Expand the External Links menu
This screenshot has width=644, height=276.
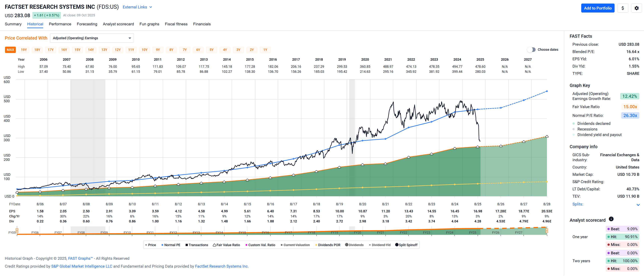[137, 7]
